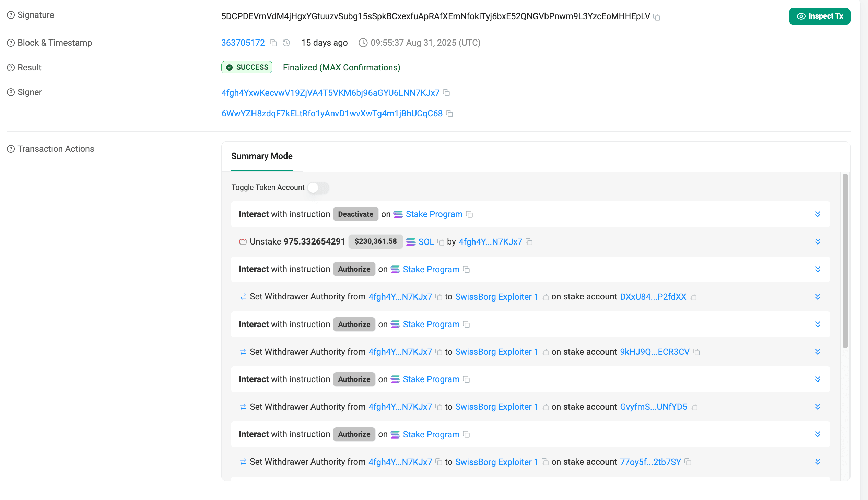Expand the Unstake 975.332654291 SOL action
868x500 pixels.
click(x=818, y=241)
